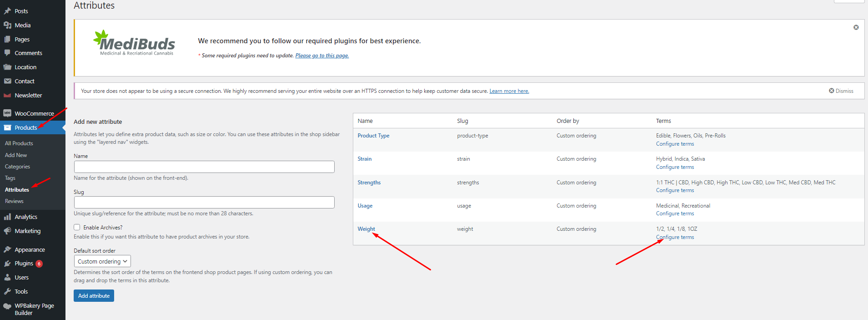Click the Media icon in sidebar

click(7, 25)
